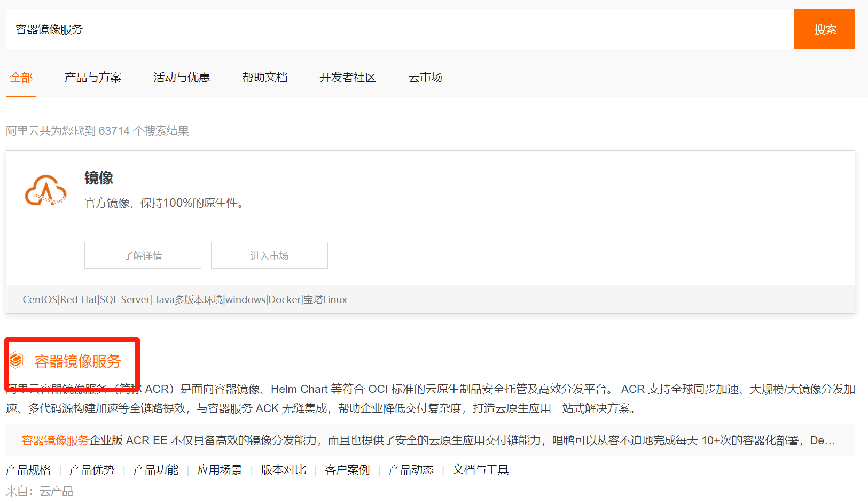Go to the 云市场 tab
The height and width of the screenshot is (503, 868).
pyautogui.click(x=425, y=78)
